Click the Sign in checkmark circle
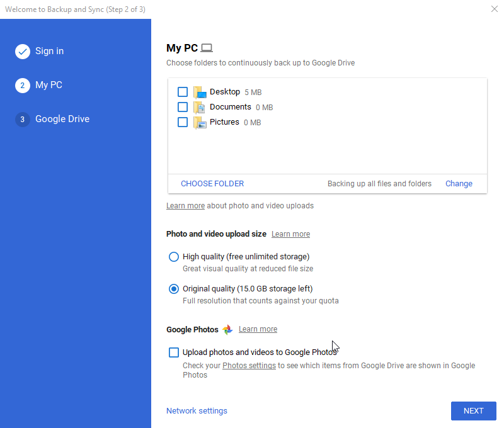The height and width of the screenshot is (428, 504). 23,52
